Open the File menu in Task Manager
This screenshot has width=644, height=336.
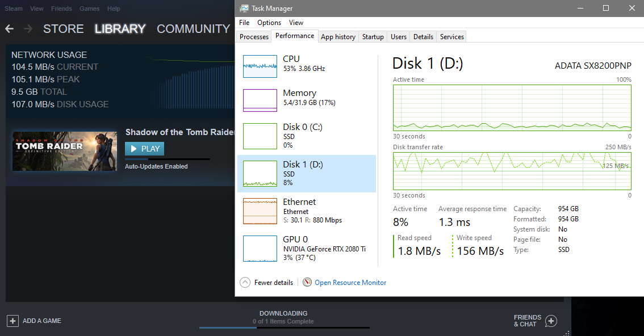(x=244, y=23)
